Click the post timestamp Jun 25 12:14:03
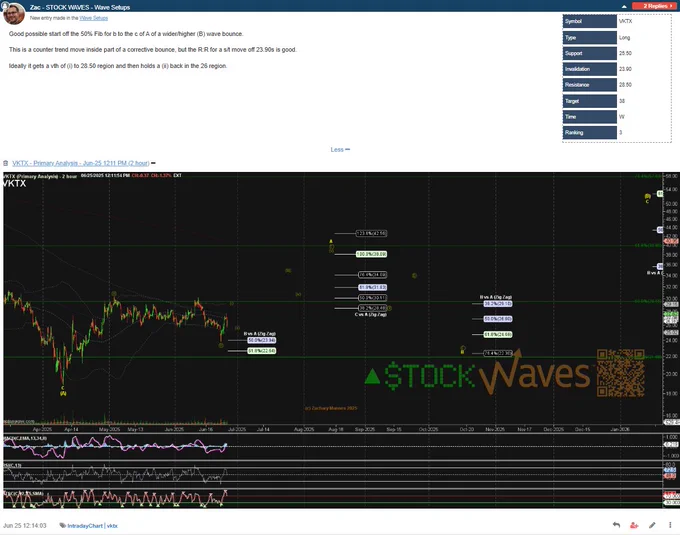Image resolution: width=680 pixels, height=535 pixels. click(x=25, y=525)
